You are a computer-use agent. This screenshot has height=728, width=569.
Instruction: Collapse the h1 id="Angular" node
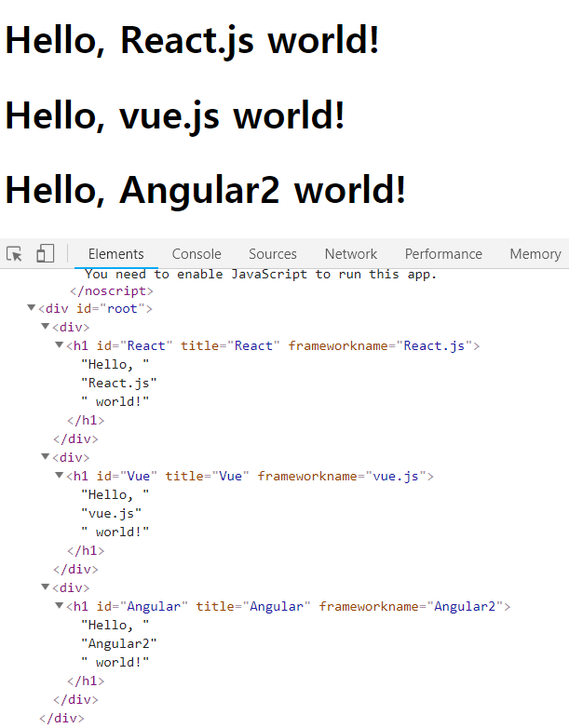click(x=59, y=606)
